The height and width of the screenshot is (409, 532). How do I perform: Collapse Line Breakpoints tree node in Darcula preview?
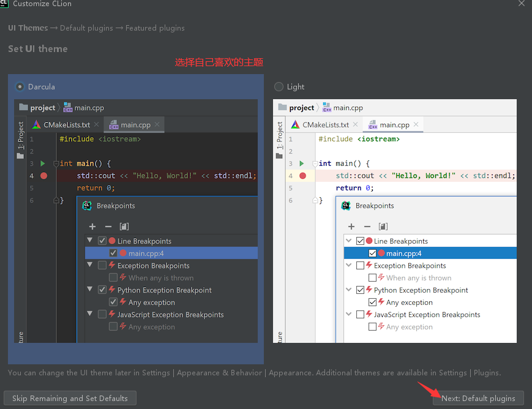tap(91, 241)
